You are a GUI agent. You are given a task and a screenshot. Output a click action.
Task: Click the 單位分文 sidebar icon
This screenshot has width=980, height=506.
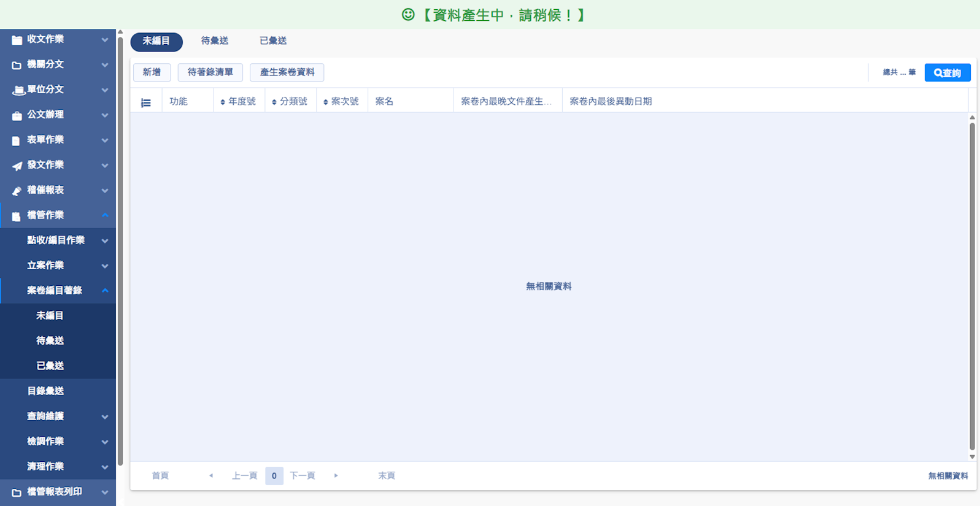pyautogui.click(x=18, y=90)
